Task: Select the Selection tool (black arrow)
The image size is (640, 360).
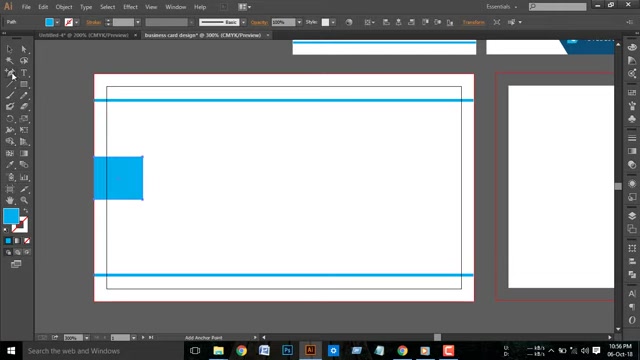Action: (9, 49)
